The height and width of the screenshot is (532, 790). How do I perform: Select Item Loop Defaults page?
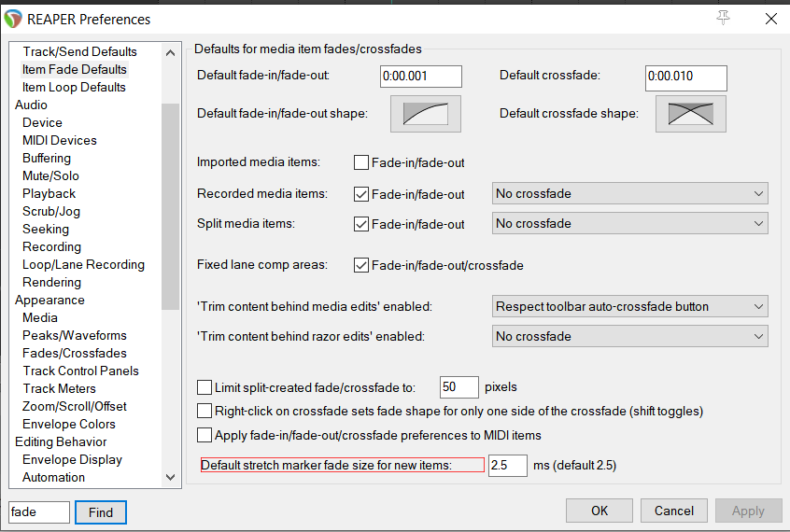tap(74, 87)
